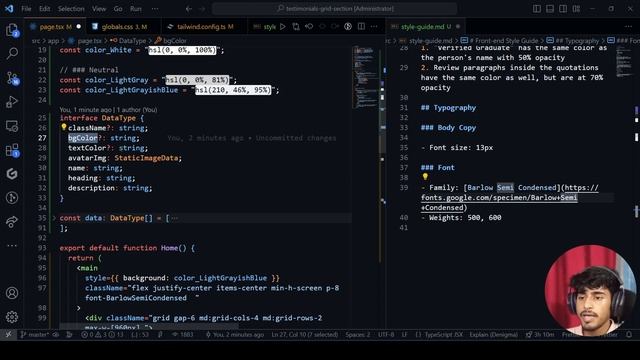Open the File menu
This screenshot has width=640, height=360.
pos(26,9)
